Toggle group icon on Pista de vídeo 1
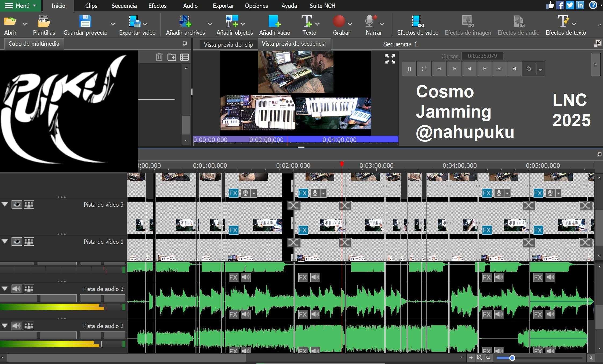 click(x=29, y=242)
